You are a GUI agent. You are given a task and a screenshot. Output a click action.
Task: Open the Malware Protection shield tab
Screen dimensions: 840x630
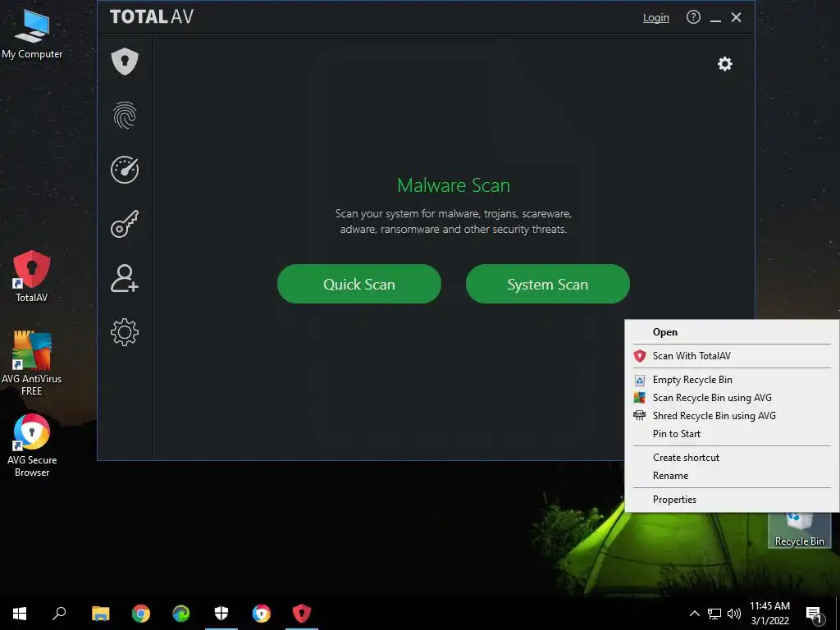click(125, 61)
